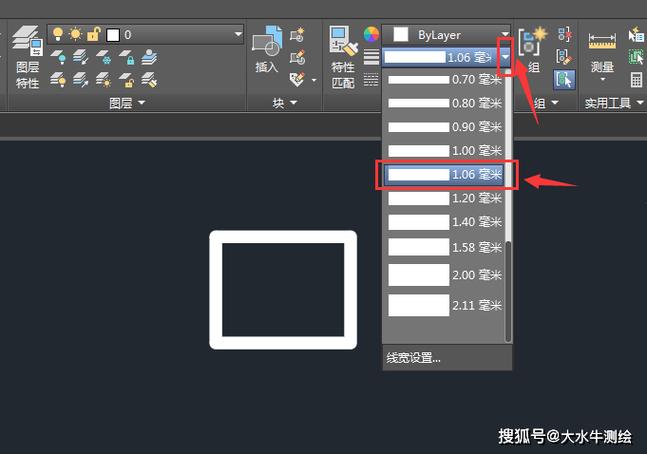The width and height of the screenshot is (647, 454).
Task: Click the color wheel icon beside ByLayer
Action: point(371,35)
